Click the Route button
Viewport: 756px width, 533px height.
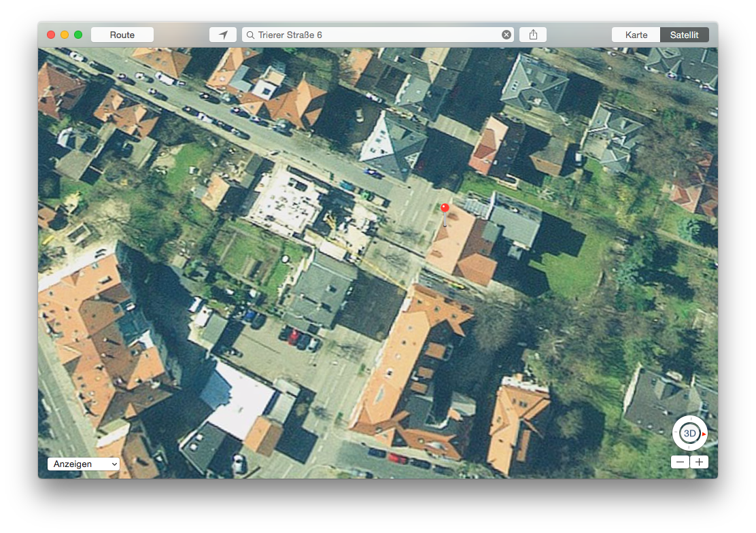click(x=122, y=35)
